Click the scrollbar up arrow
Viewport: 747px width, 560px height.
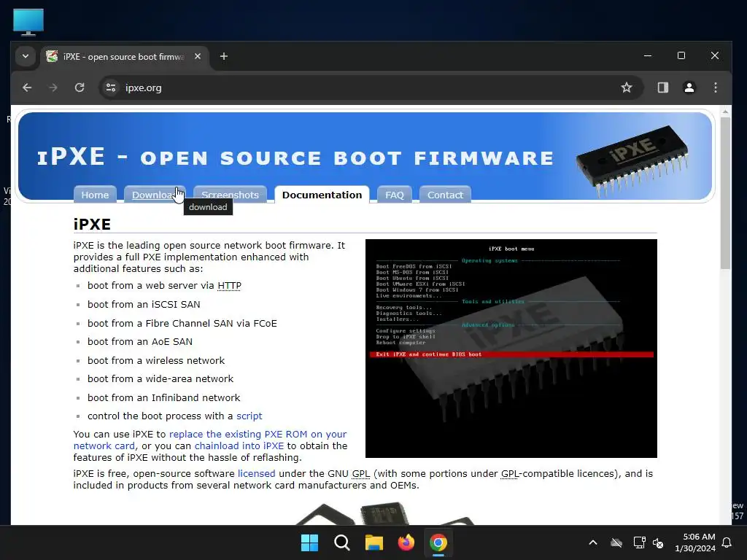point(725,112)
